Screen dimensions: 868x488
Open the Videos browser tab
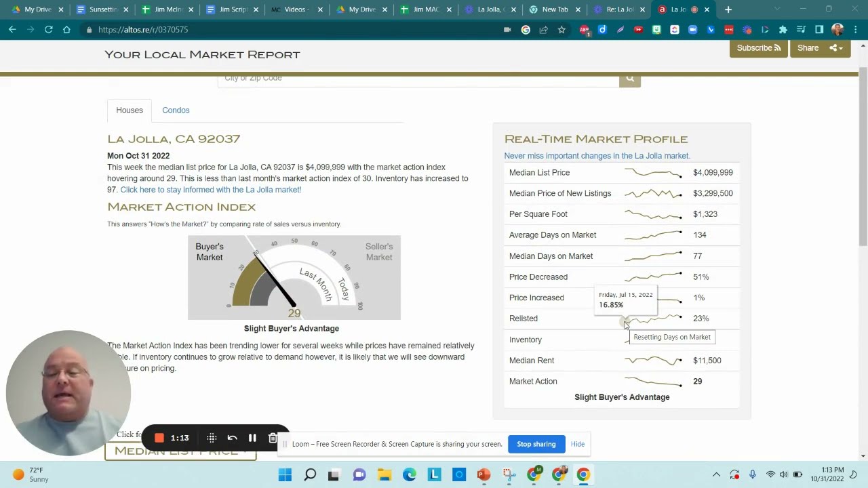tap(296, 9)
